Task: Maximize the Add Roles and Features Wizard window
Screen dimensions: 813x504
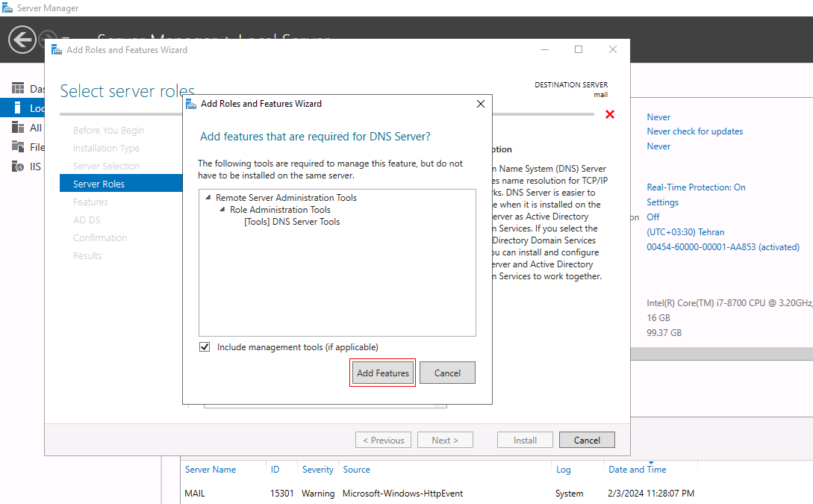Action: click(579, 49)
